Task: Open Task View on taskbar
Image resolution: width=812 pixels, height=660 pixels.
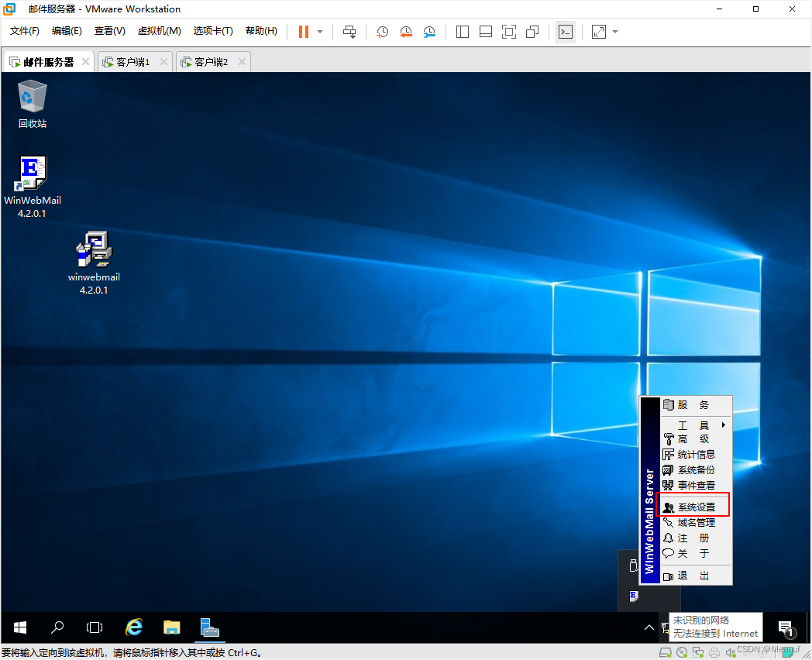Action: point(95,628)
